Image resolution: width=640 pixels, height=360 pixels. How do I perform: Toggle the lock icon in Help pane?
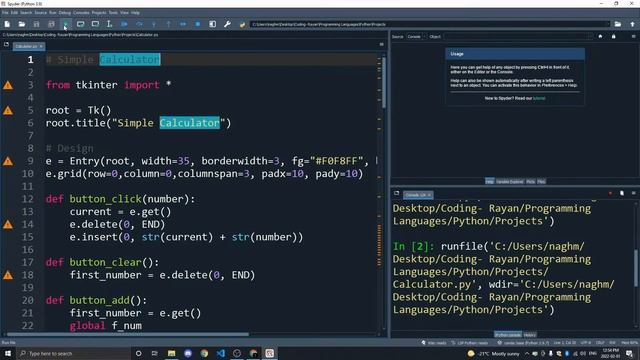[613, 37]
